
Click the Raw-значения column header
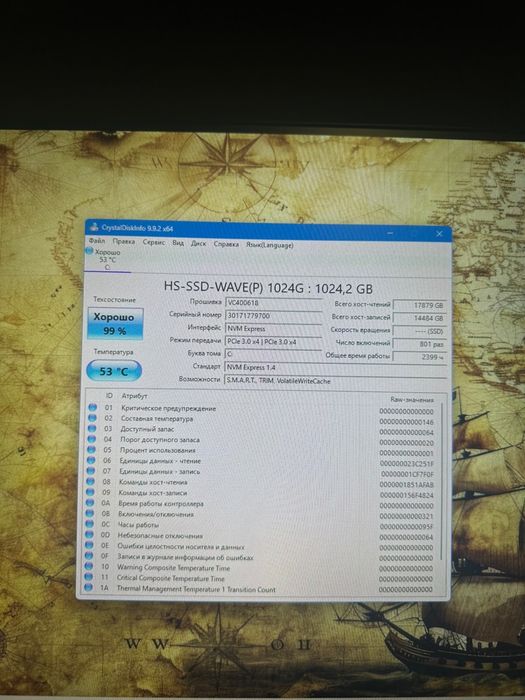pyautogui.click(x=412, y=400)
